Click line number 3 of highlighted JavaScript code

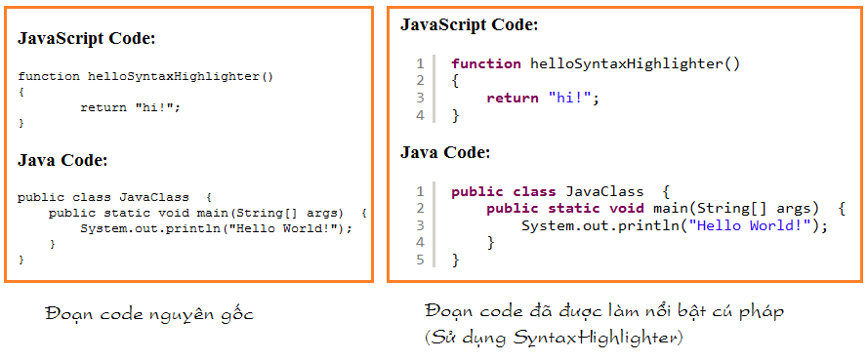coord(420,98)
